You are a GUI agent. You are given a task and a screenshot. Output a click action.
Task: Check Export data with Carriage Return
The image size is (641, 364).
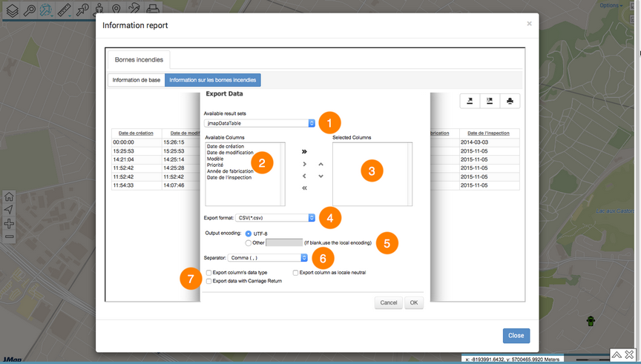pyautogui.click(x=209, y=281)
